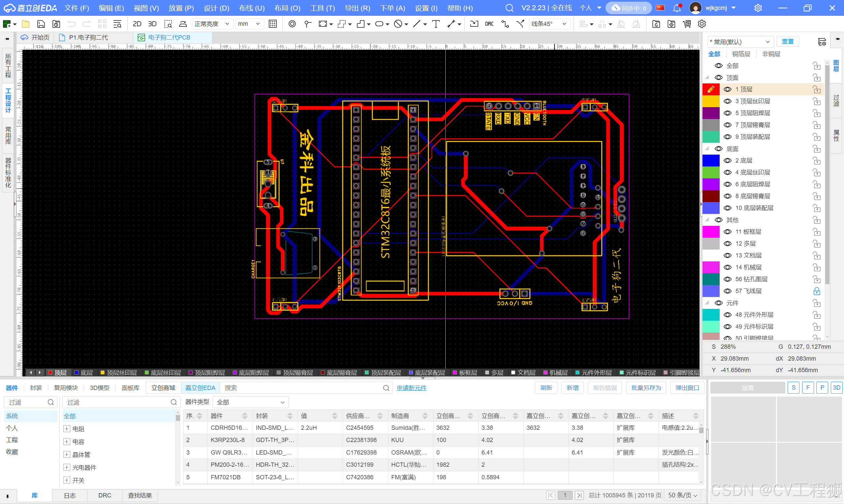Expand the 电阻 category
This screenshot has width=844, height=504.
point(67,429)
